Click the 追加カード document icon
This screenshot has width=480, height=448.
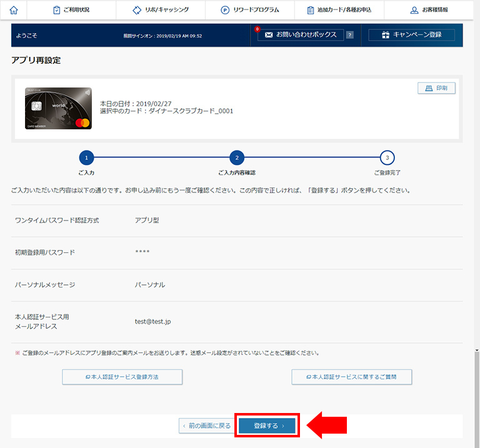pos(311,10)
